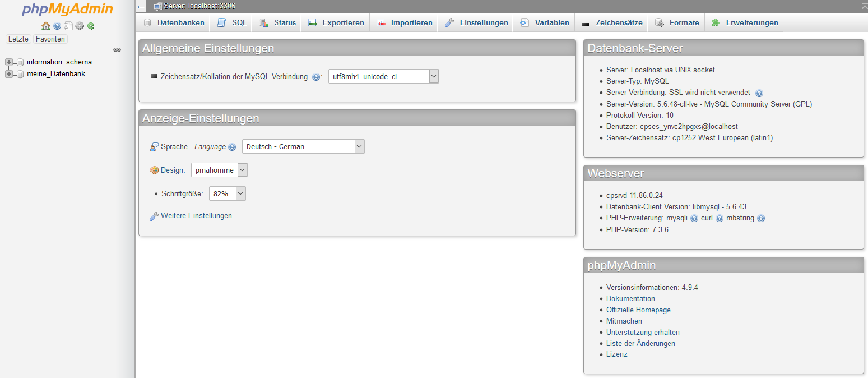Open the utf8mb4_unicode_ci collation dropdown
The width and height of the screenshot is (868, 378).
click(384, 77)
